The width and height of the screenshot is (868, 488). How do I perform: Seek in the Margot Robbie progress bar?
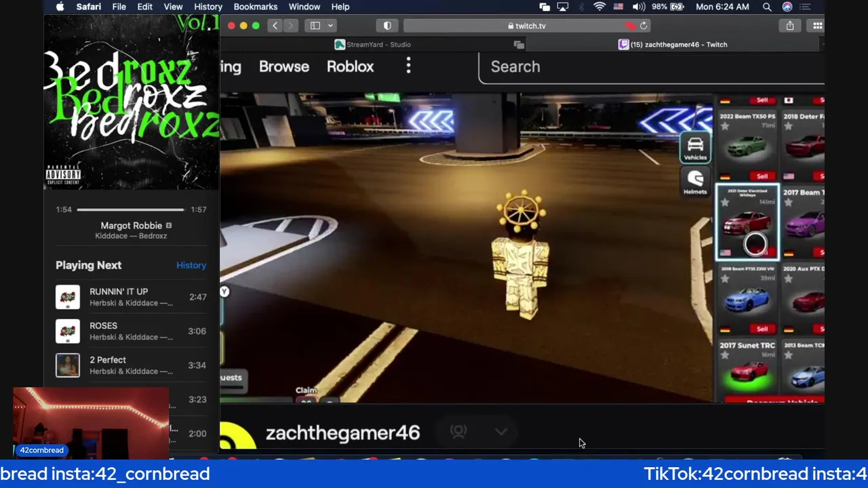pos(130,210)
